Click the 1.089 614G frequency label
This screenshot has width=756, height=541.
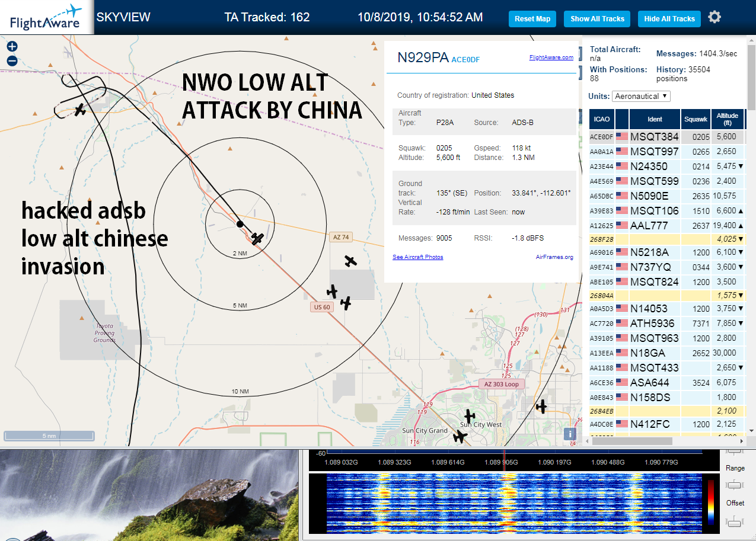pyautogui.click(x=447, y=462)
